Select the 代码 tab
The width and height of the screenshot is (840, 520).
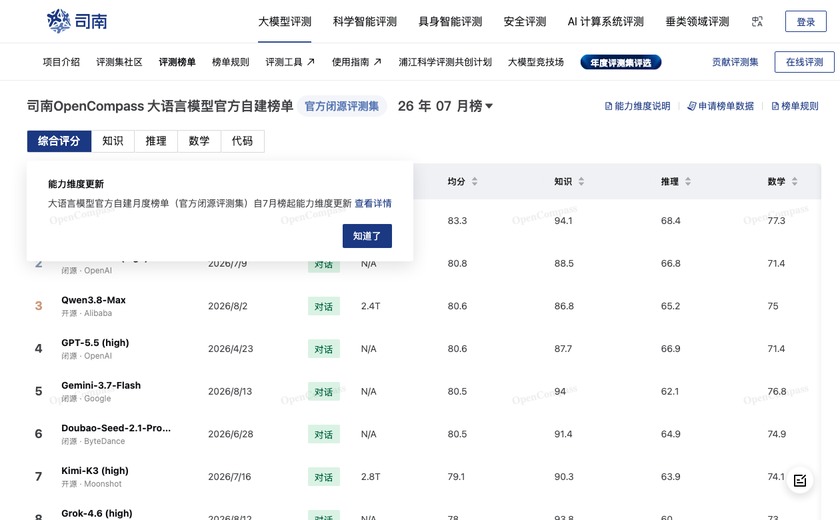coord(243,141)
